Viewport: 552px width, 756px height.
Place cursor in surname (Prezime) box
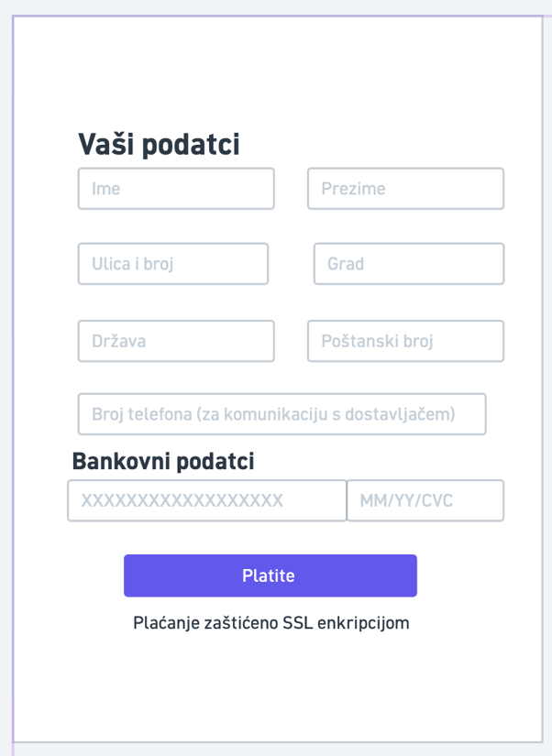406,189
